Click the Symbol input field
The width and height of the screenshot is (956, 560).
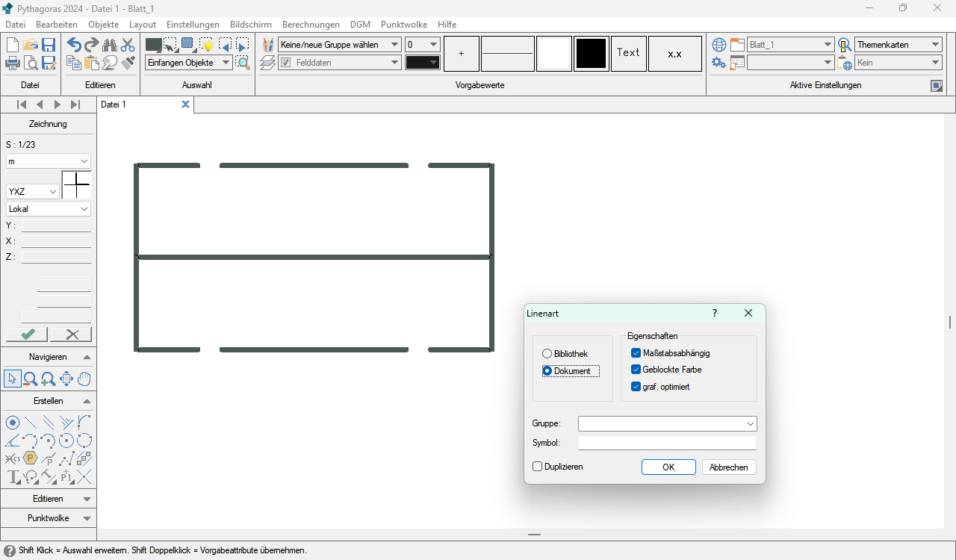coord(668,443)
